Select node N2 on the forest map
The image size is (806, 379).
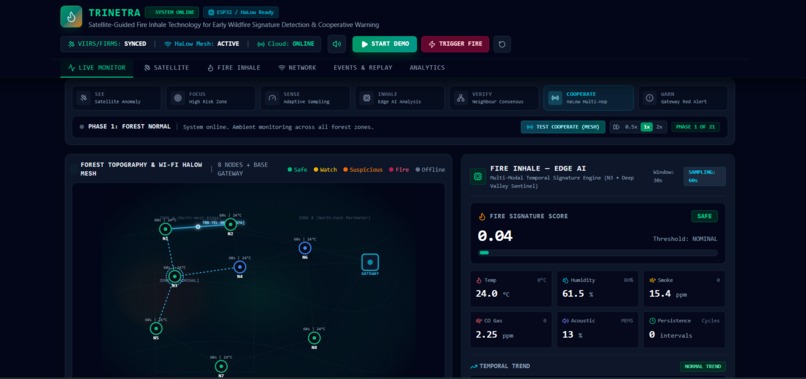(230, 224)
